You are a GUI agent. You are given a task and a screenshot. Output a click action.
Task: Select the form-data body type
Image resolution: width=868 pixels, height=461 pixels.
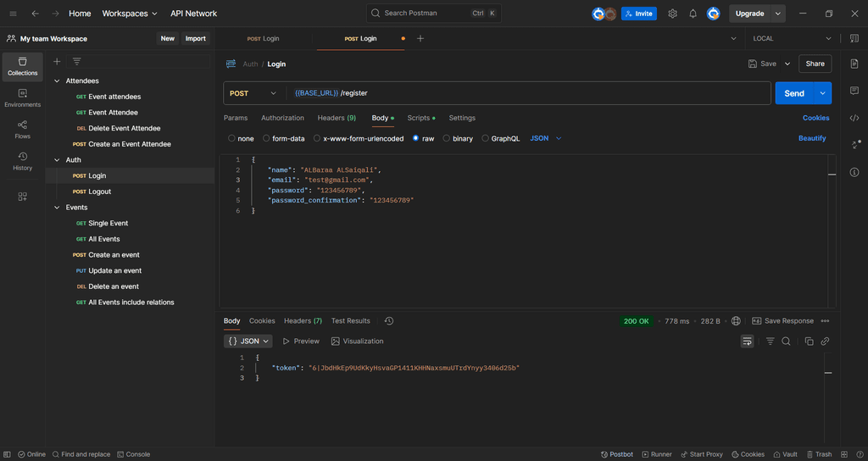(x=266, y=138)
